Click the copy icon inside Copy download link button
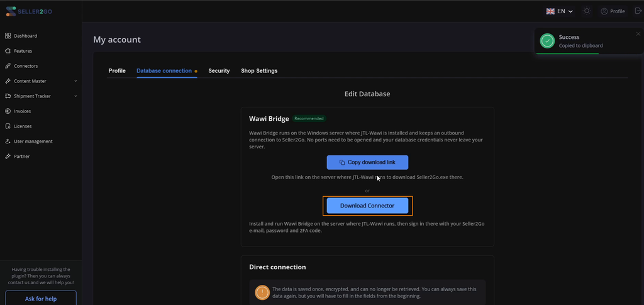The image size is (644, 305). [342, 162]
